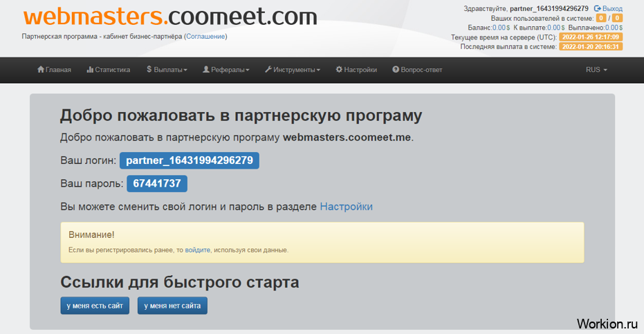Viewport: 644px width, 334px height.
Task: Click the second user count badge after slash
Action: coord(617,18)
